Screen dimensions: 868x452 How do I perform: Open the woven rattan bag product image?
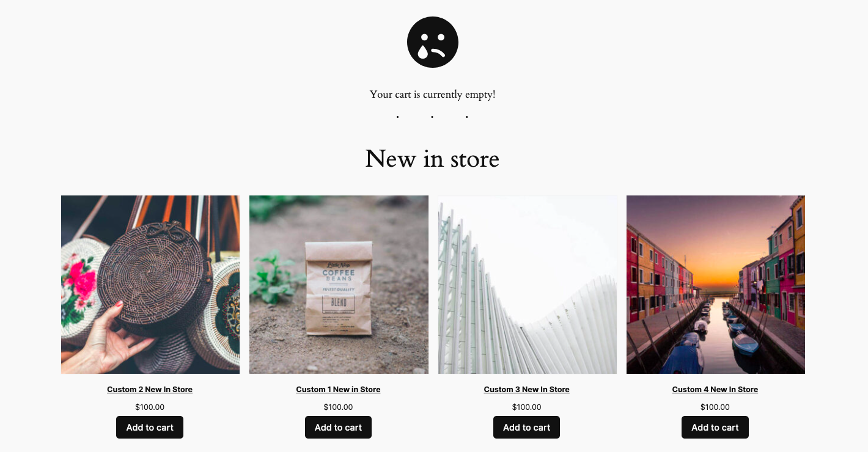[150, 285]
